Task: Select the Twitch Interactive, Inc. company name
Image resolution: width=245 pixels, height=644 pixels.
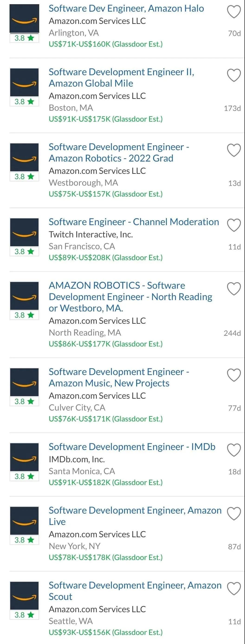Action: 91,234
